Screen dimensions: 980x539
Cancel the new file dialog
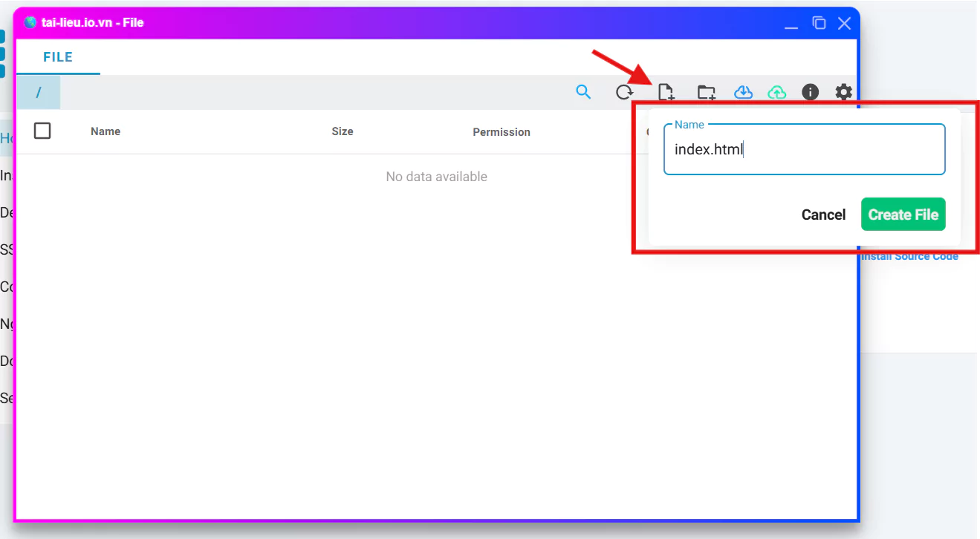coord(823,215)
